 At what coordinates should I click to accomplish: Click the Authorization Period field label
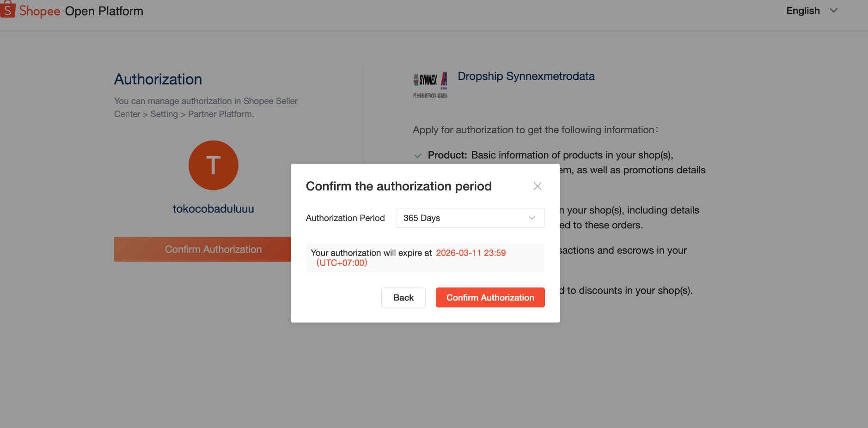tap(345, 218)
